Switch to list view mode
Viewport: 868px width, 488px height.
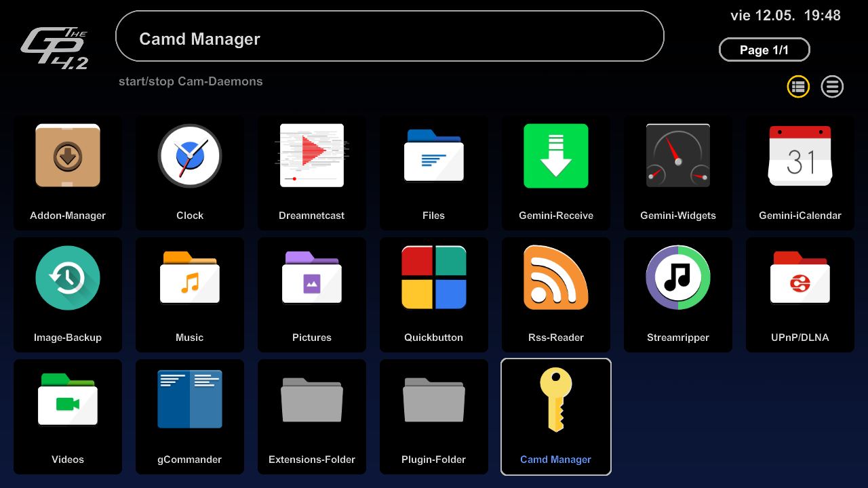(x=832, y=87)
